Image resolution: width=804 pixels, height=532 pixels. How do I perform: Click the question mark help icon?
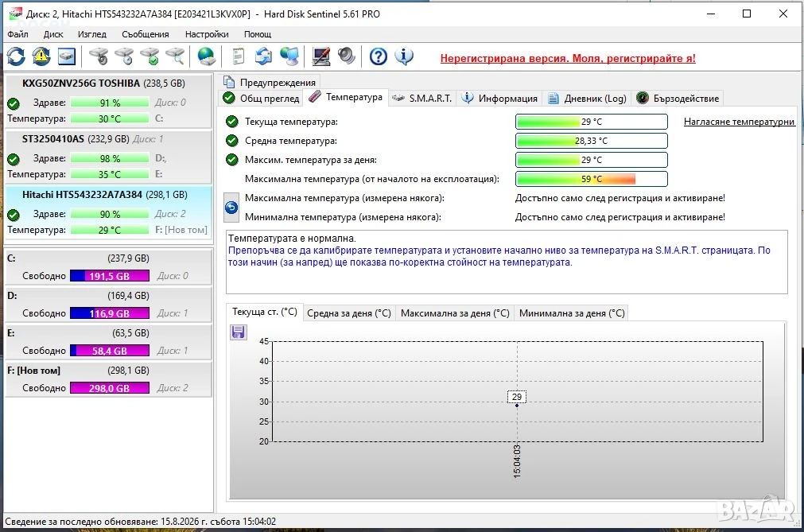coord(379,56)
